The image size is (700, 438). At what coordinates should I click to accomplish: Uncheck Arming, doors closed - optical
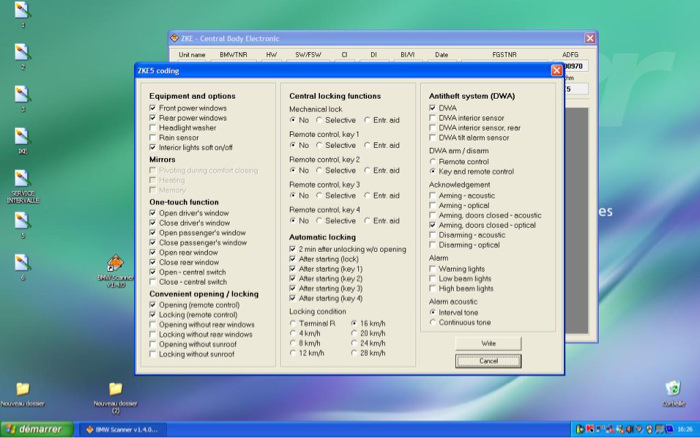pos(432,225)
